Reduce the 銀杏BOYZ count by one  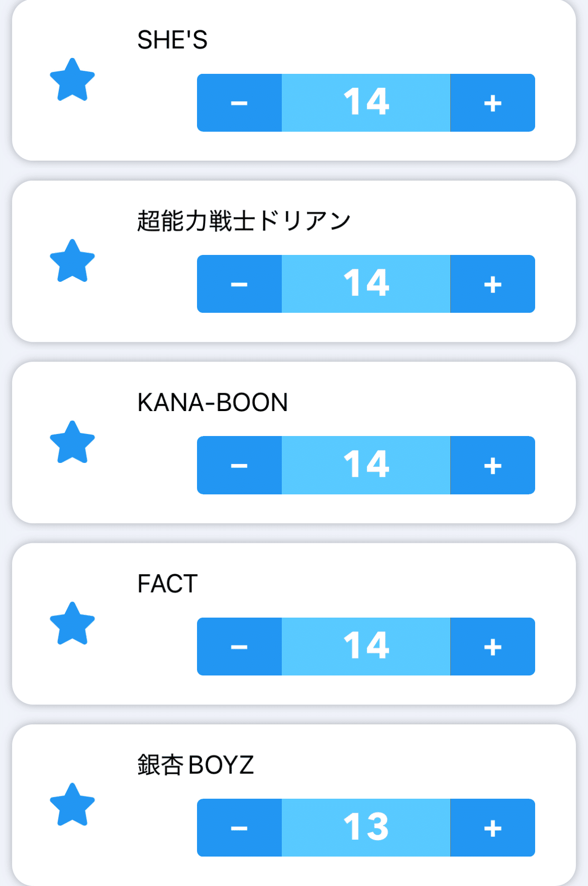(x=239, y=828)
